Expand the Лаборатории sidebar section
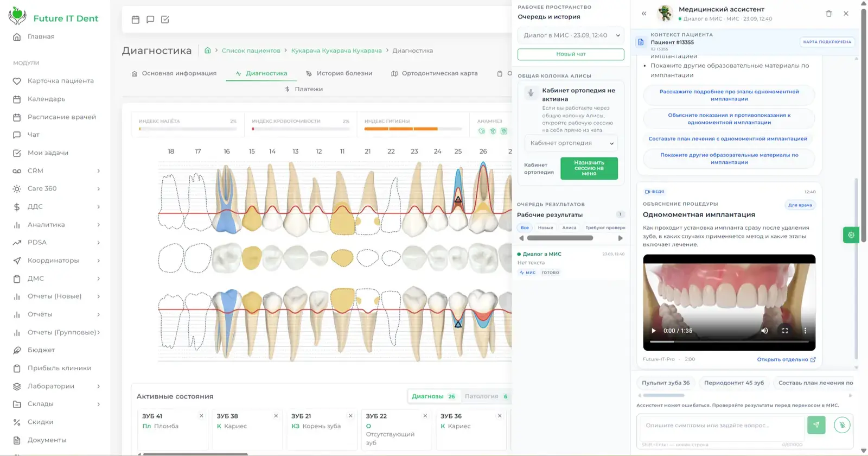 click(x=98, y=387)
